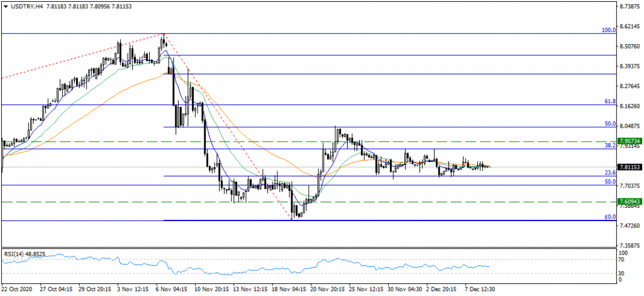Click the RSI(14) 48.8525 indicator label

tap(26, 253)
